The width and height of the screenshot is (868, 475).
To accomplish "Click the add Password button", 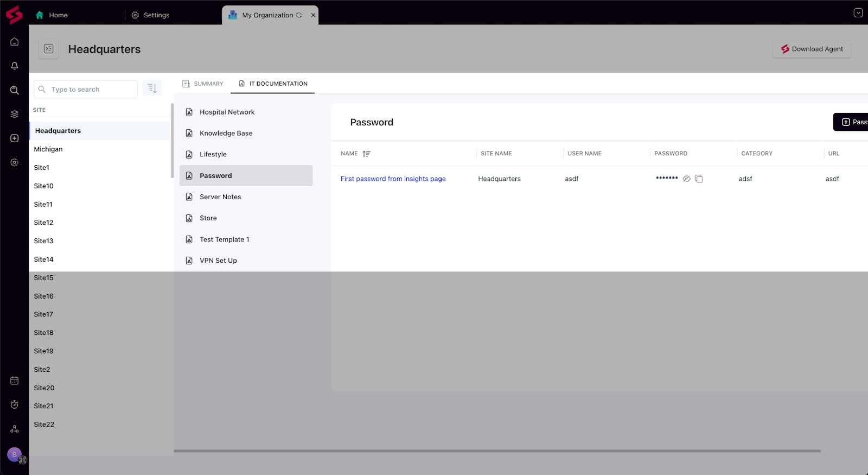I will (851, 122).
